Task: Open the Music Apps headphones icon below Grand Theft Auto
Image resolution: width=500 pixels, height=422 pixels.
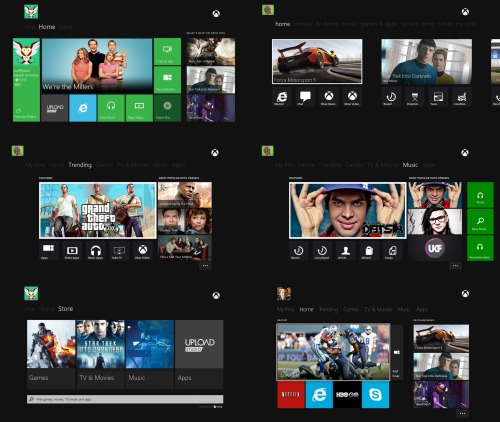Action: pyautogui.click(x=96, y=251)
